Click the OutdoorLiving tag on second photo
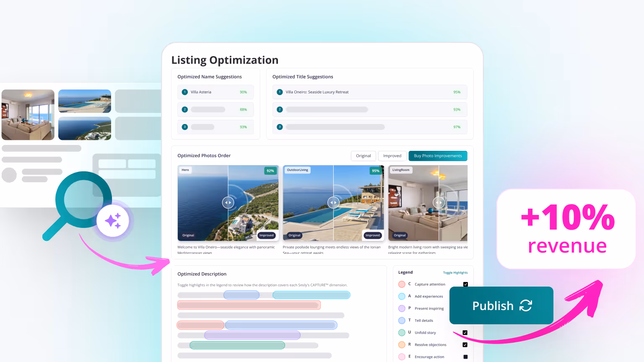 (298, 170)
